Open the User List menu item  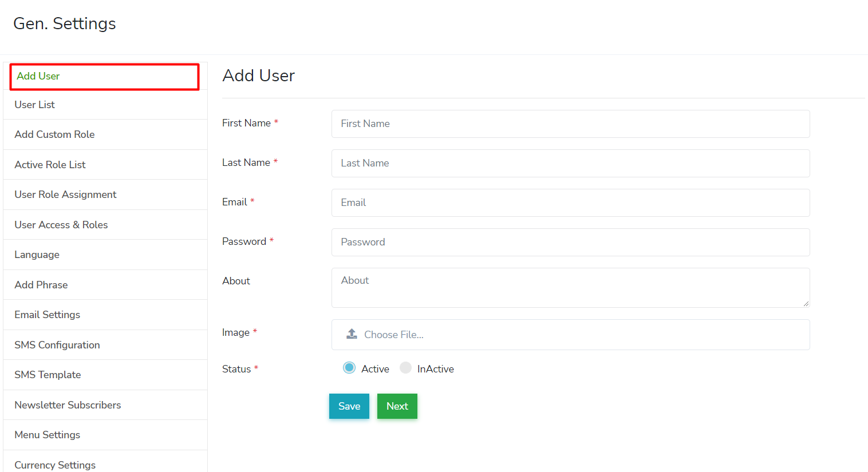[x=35, y=105]
